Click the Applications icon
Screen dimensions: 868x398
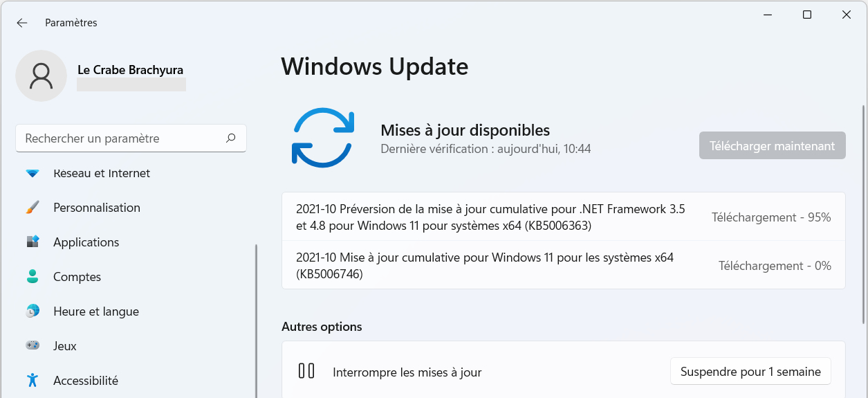tap(33, 242)
